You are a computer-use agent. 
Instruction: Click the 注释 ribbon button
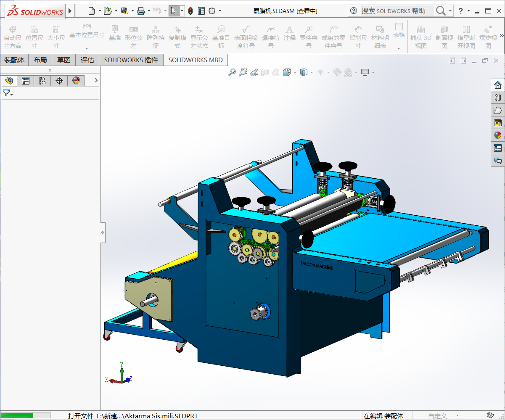pyautogui.click(x=289, y=33)
